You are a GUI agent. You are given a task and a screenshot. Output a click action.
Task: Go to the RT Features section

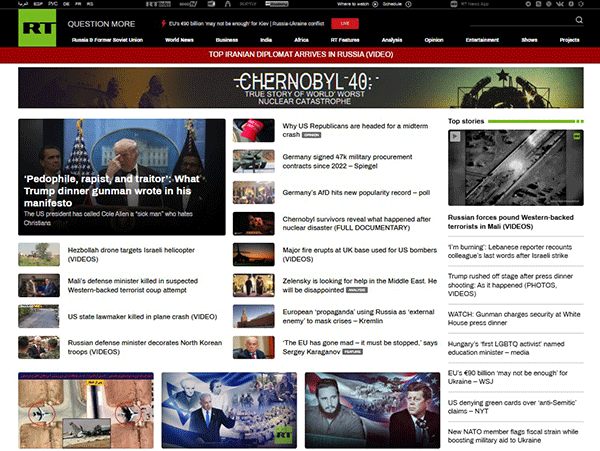345,40
